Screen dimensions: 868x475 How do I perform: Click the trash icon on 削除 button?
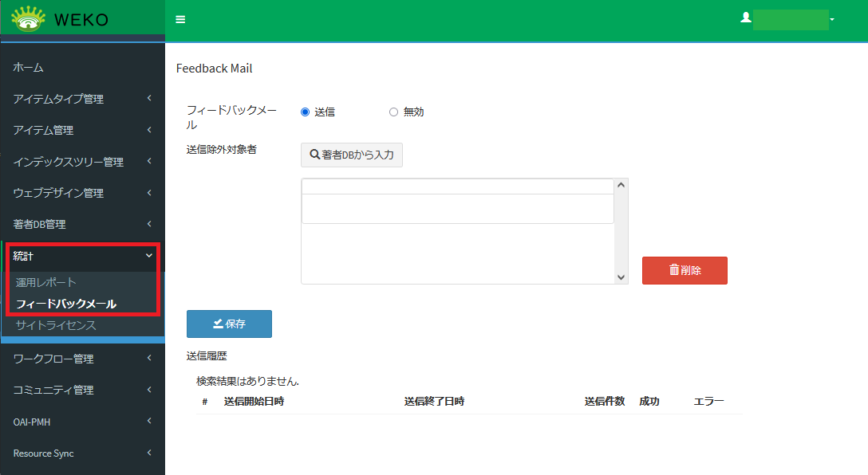pyautogui.click(x=673, y=270)
